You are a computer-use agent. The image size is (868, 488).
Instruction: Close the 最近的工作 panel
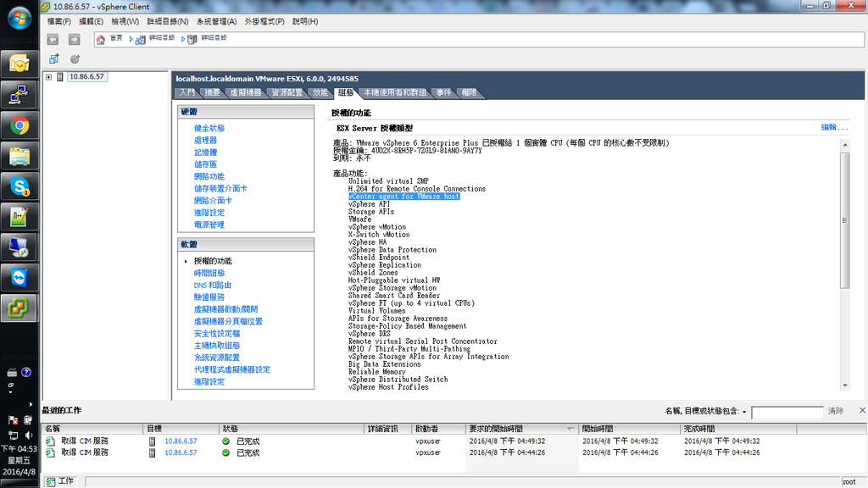point(862,410)
